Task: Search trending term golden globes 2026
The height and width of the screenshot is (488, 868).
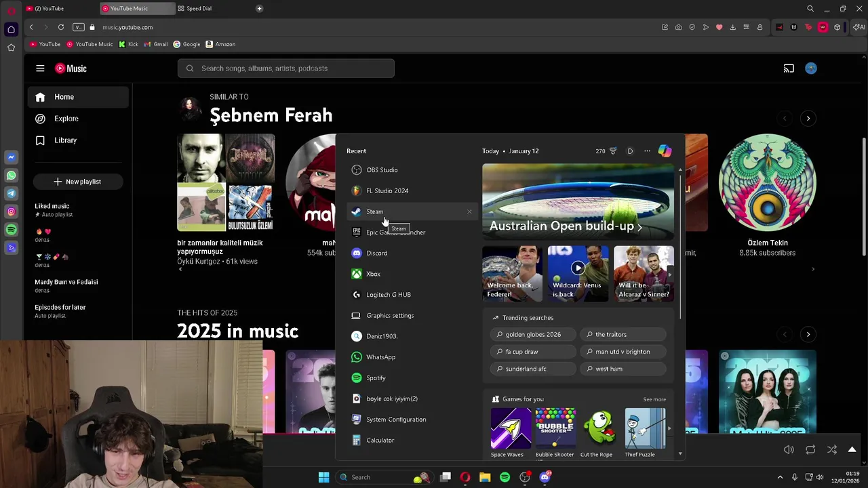Action: click(x=533, y=334)
